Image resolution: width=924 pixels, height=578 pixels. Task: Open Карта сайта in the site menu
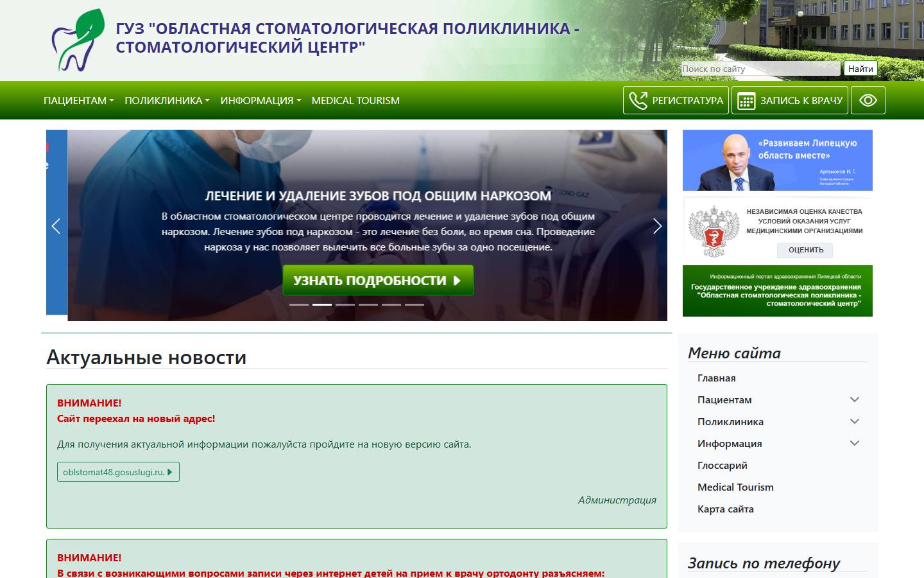(x=726, y=509)
